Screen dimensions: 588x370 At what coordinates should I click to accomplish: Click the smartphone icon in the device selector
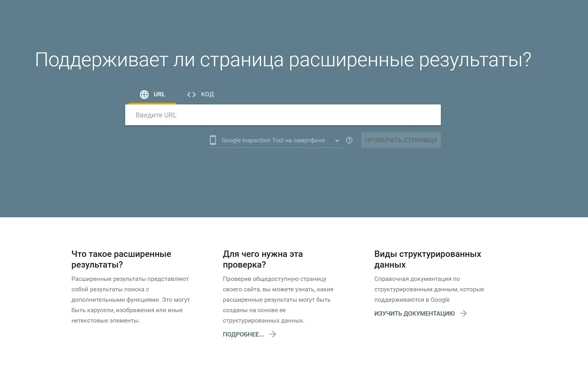213,140
